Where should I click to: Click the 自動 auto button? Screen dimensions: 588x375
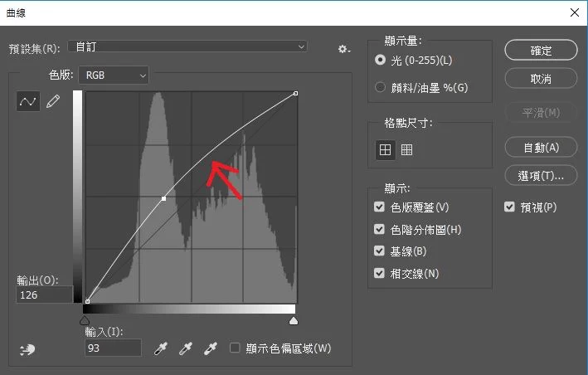pos(540,147)
